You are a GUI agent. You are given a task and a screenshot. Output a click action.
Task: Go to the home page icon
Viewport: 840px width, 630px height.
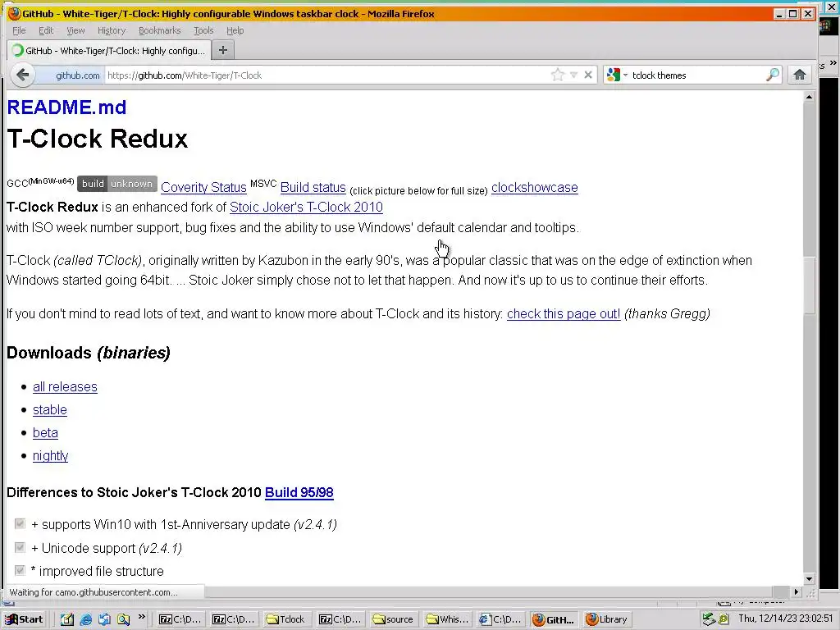pyautogui.click(x=800, y=75)
